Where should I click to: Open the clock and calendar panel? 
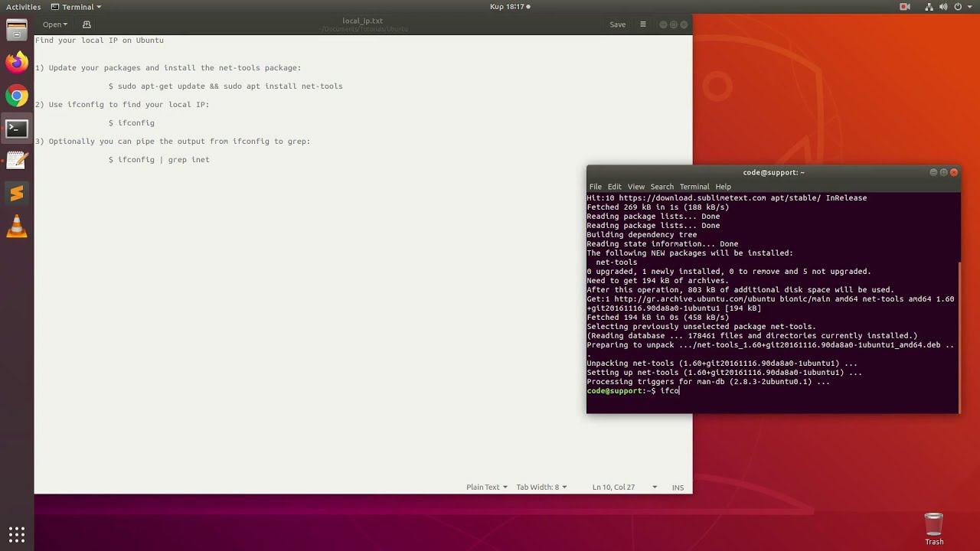tap(509, 7)
